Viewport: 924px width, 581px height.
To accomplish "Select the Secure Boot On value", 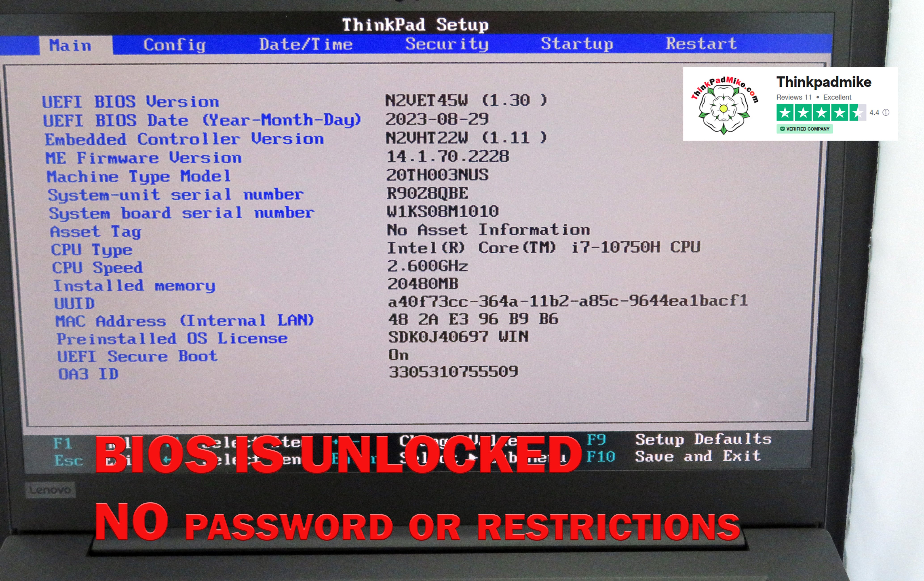I will point(399,354).
